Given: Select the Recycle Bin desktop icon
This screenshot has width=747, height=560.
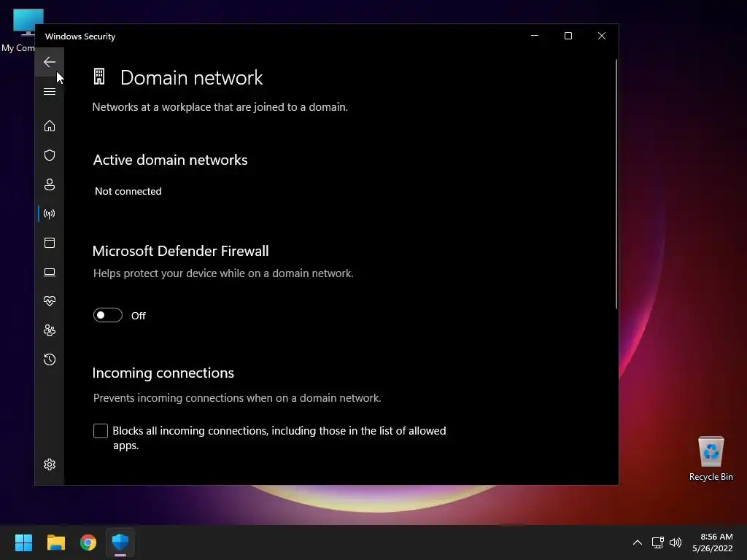Looking at the screenshot, I should pos(711,459).
